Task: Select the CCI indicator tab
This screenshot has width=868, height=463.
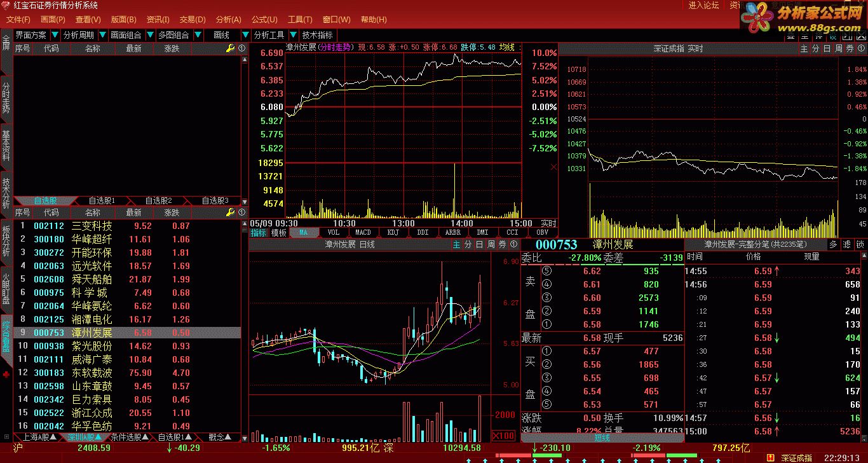Action: point(513,233)
